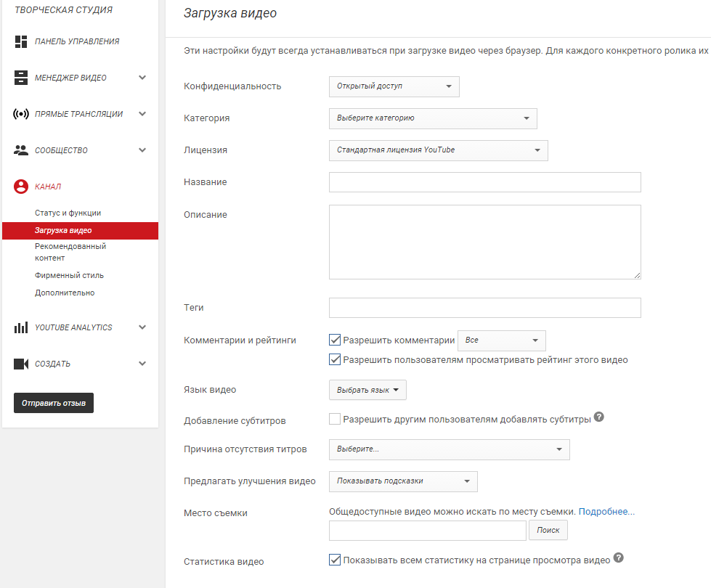Click the Video Manager icon
Screen dimensions: 711x588
pos(21,78)
